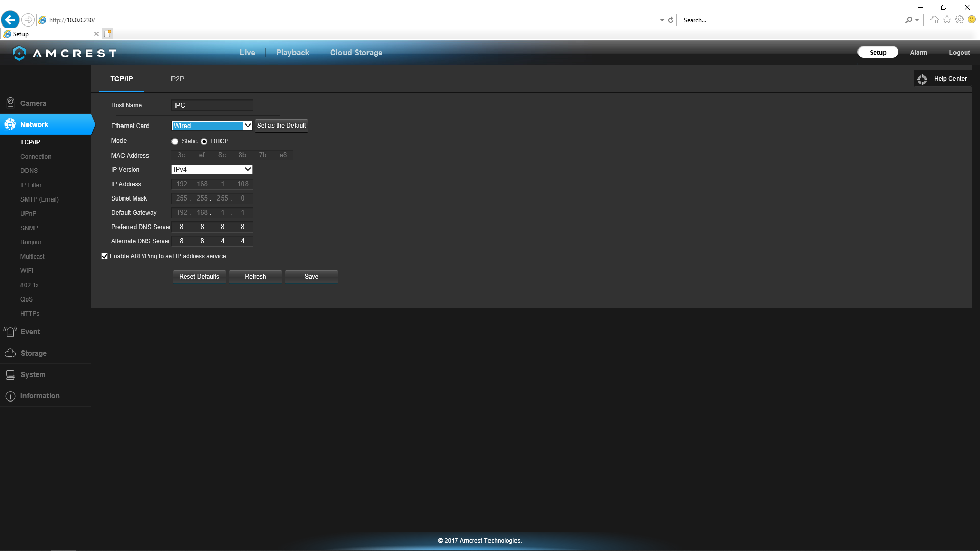Image resolution: width=980 pixels, height=551 pixels.
Task: Open the DDNS settings item
Action: tap(29, 171)
